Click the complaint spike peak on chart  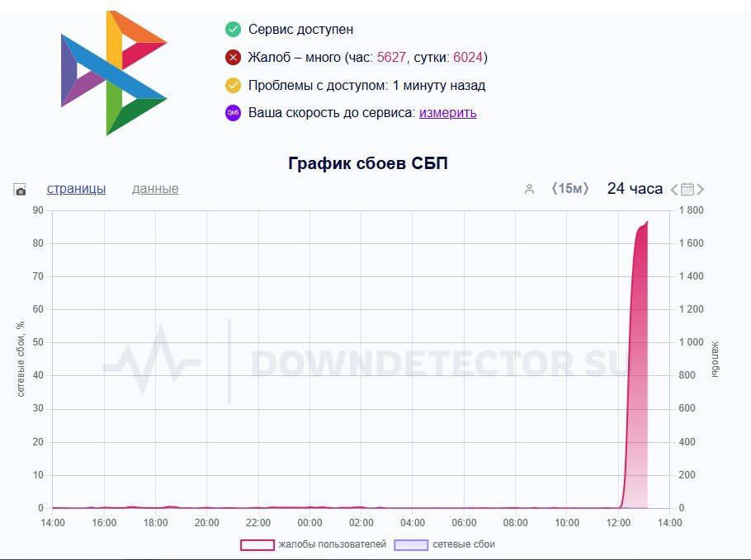point(646,223)
